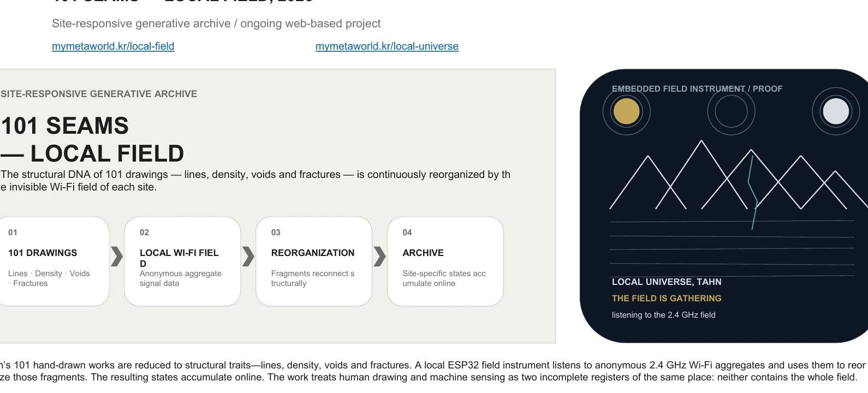Click the LOCAL UNIVERSE, TAHN label
The image size is (868, 393).
point(667,282)
